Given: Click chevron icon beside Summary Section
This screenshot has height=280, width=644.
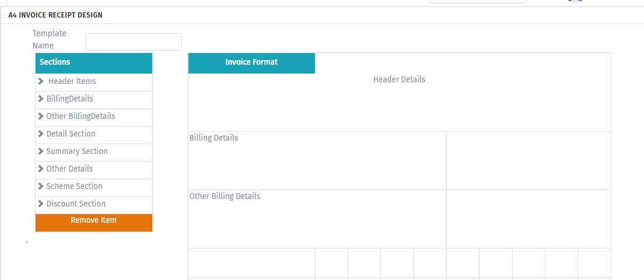Looking at the screenshot, I should click(41, 152).
